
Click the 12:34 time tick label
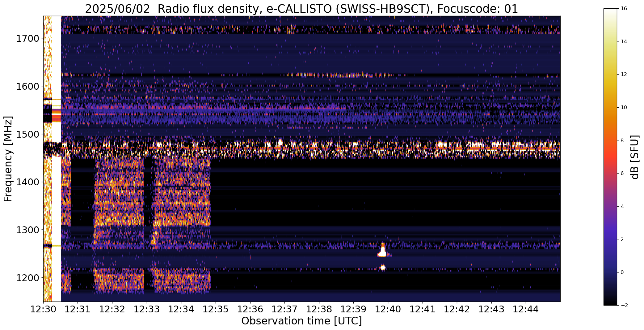[181, 309]
